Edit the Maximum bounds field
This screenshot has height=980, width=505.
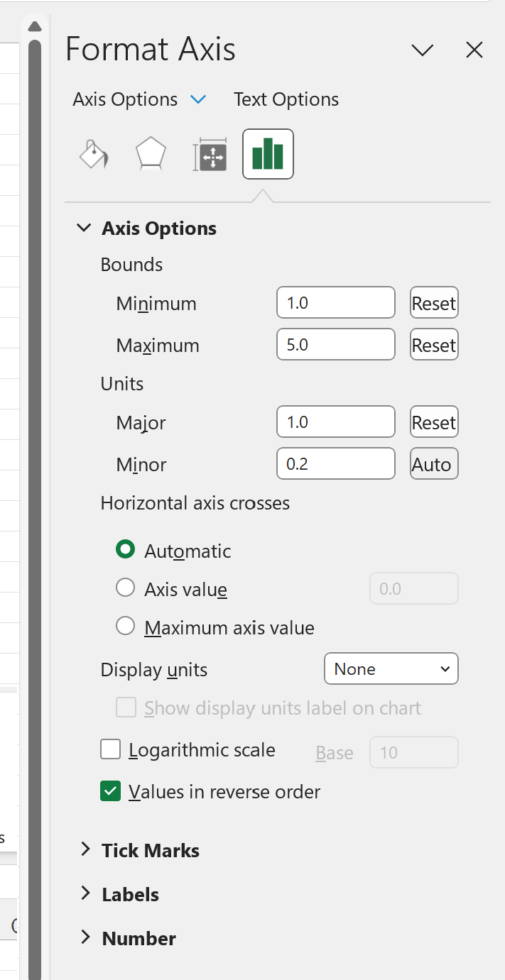pyautogui.click(x=335, y=344)
